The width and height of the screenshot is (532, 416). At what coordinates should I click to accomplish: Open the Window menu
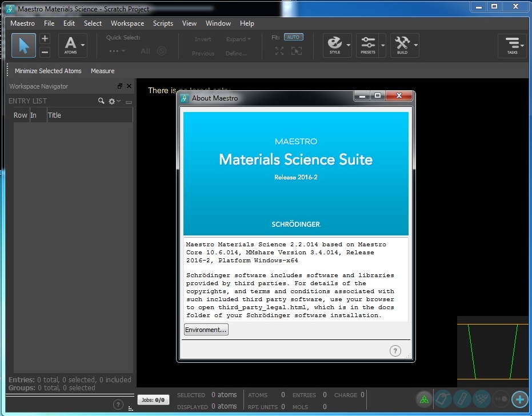tap(218, 23)
